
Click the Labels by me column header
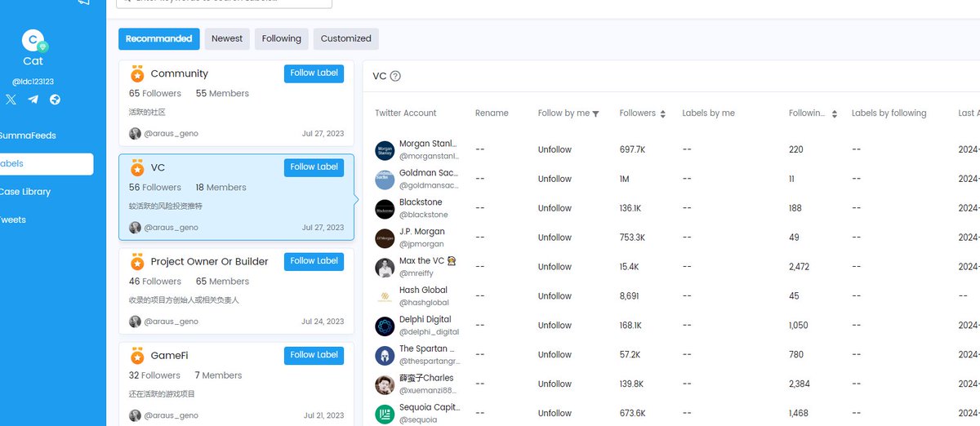pos(708,113)
